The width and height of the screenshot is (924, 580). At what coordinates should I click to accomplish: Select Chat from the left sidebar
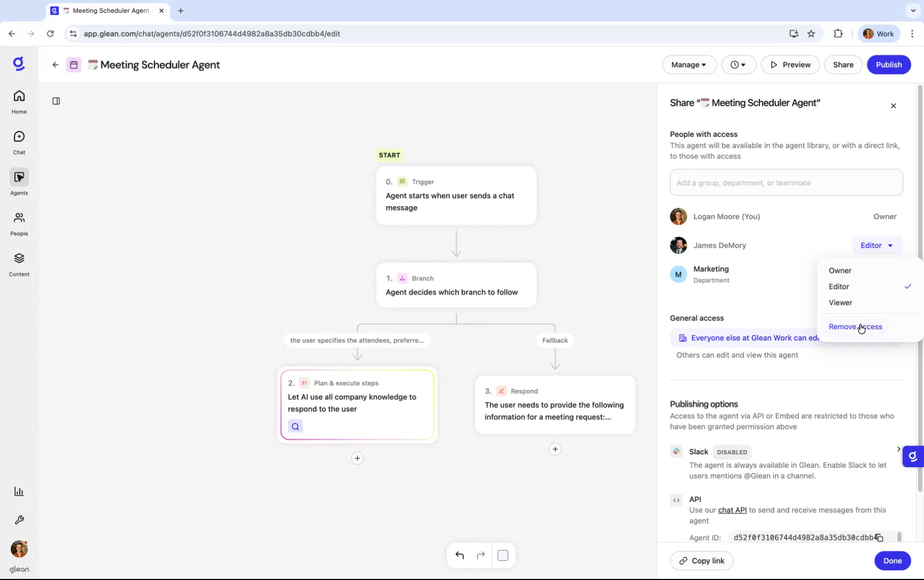(x=19, y=141)
